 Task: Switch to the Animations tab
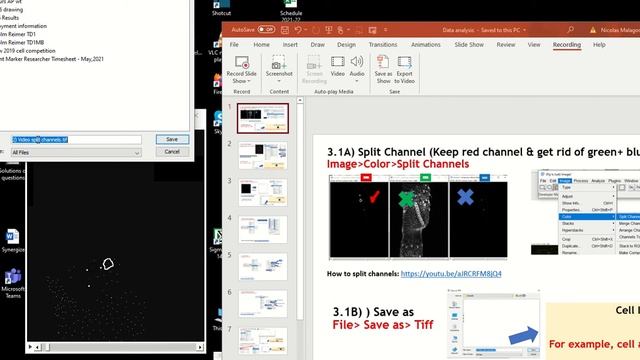pyautogui.click(x=426, y=44)
